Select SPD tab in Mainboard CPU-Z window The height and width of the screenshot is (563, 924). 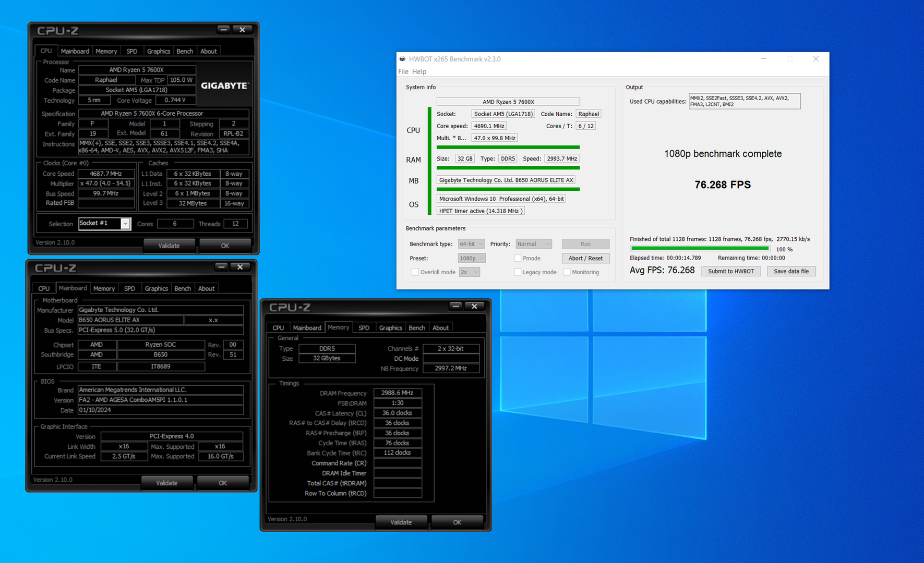point(130,288)
